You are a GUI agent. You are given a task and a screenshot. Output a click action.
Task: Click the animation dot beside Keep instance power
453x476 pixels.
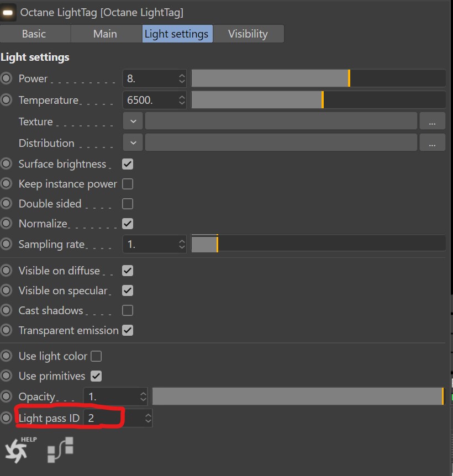6,184
